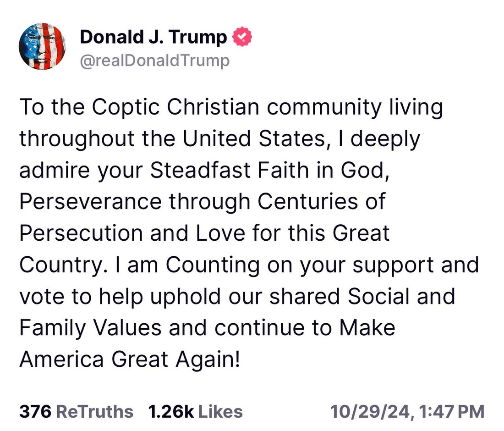Click the 1.26k count number

(x=170, y=411)
